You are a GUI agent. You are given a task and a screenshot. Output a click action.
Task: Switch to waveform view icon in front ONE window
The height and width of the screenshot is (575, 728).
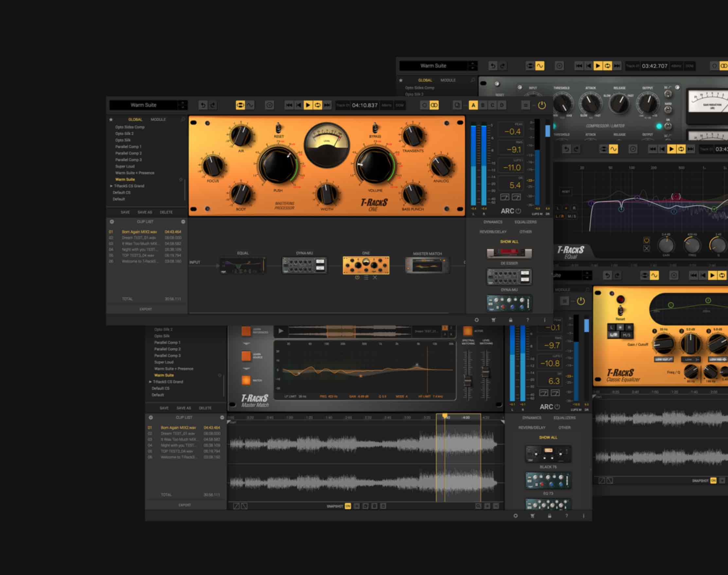tap(250, 105)
